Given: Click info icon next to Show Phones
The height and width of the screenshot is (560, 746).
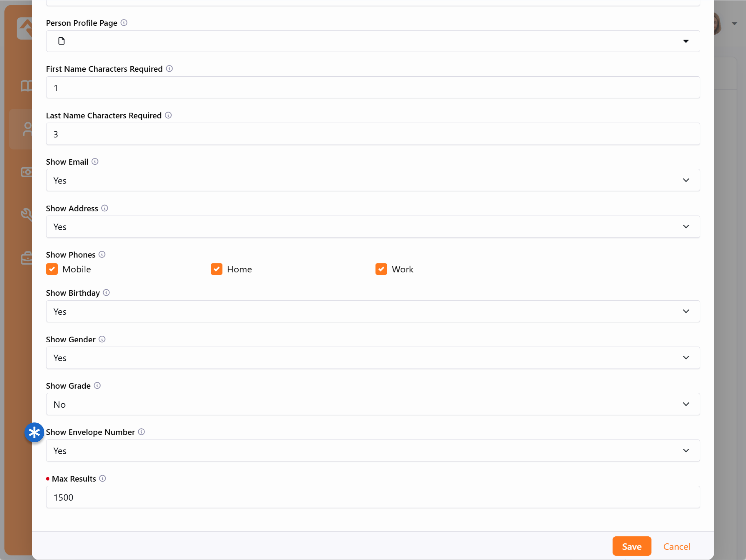Looking at the screenshot, I should click(x=102, y=255).
